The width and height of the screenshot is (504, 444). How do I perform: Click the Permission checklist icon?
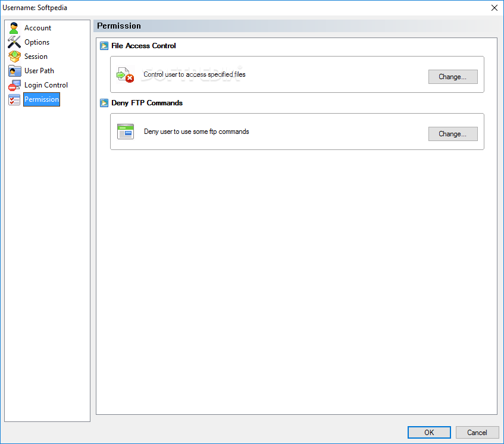14,99
